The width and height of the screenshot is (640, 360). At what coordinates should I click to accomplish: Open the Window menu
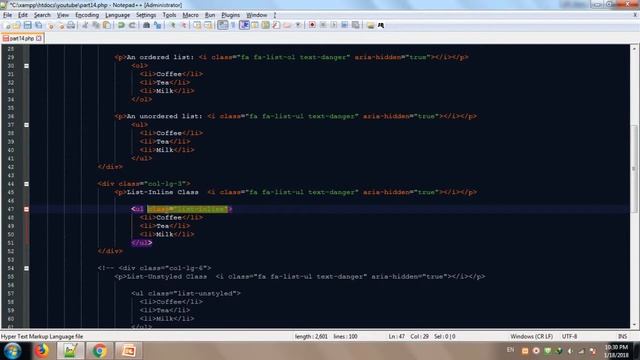256,15
